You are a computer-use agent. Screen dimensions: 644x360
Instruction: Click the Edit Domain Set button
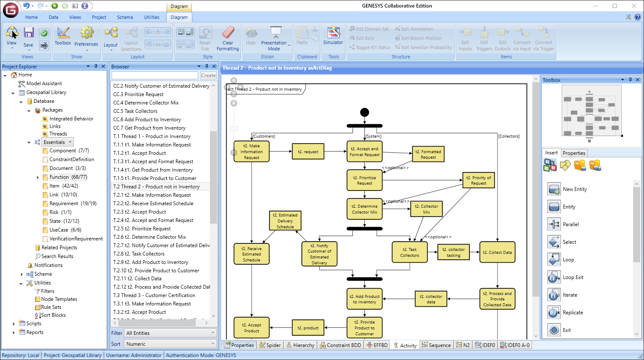point(369,29)
